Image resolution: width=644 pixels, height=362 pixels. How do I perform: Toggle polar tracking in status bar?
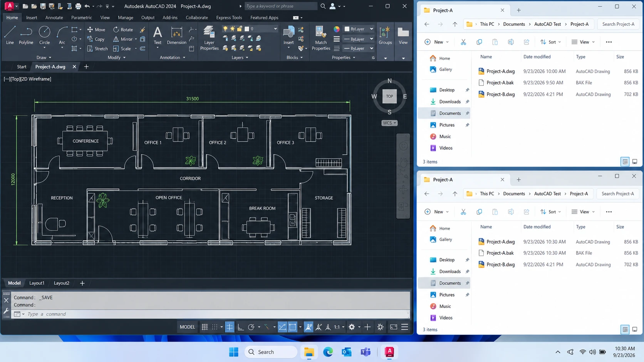[251, 327]
